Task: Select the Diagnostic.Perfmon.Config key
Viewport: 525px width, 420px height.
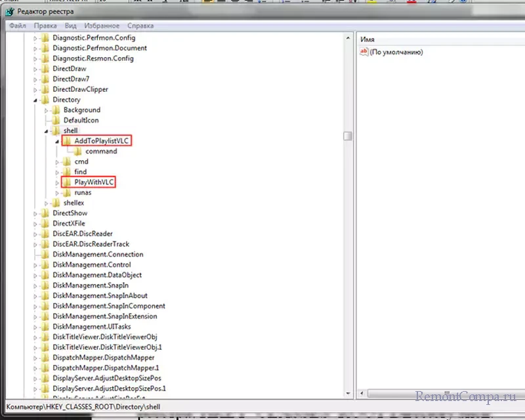Action: pos(93,38)
